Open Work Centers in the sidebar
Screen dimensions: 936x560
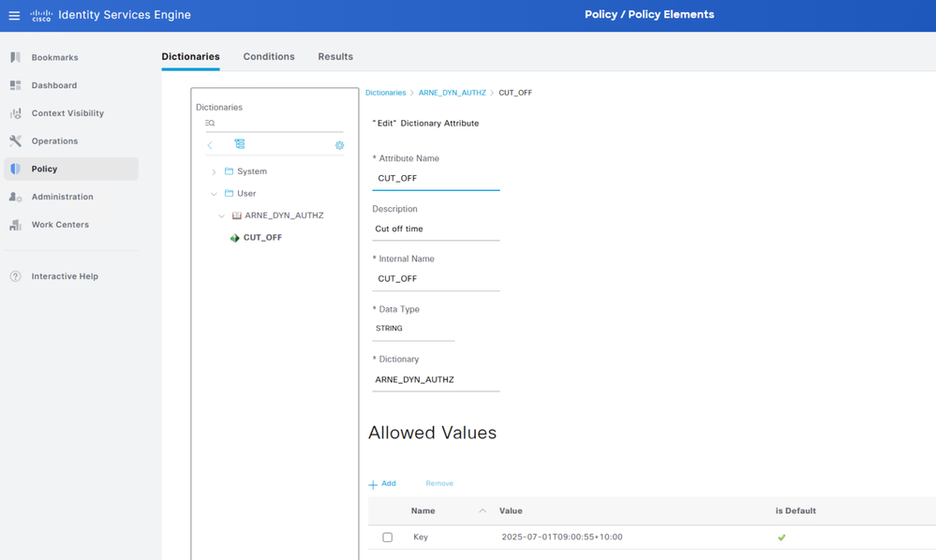pyautogui.click(x=60, y=225)
